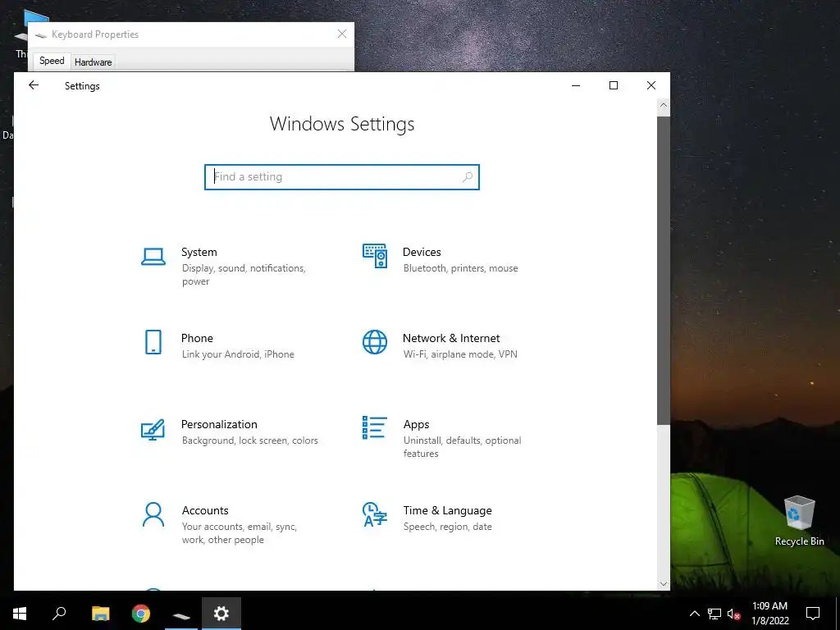Screen dimensions: 840x630
Task: Open the System laptop icon
Action: [153, 257]
